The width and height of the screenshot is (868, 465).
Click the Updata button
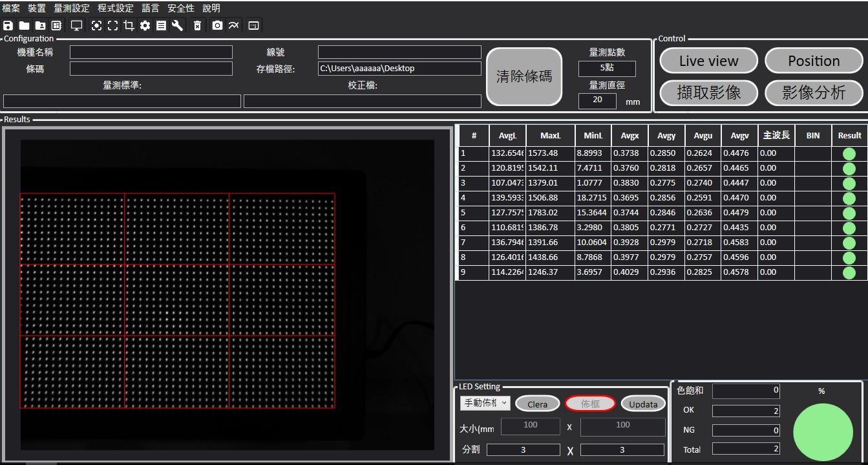point(642,404)
